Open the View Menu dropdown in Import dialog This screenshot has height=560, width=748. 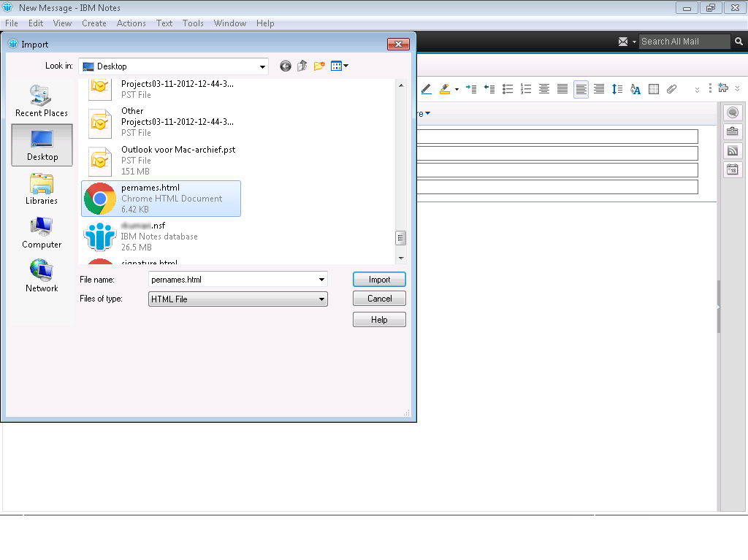339,66
